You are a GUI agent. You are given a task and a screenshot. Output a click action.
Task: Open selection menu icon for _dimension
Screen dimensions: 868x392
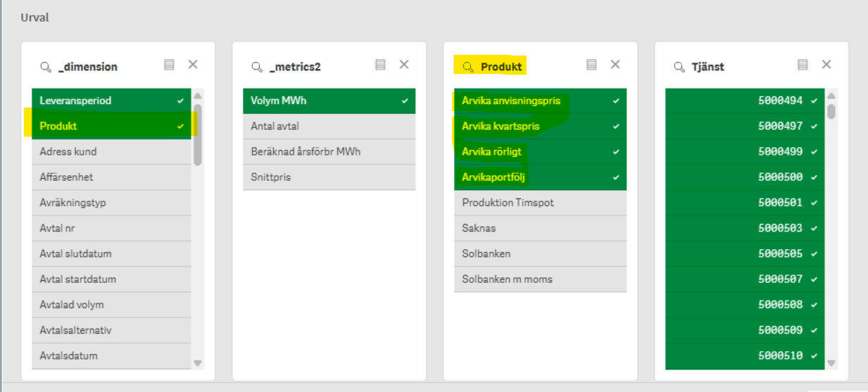click(x=169, y=65)
